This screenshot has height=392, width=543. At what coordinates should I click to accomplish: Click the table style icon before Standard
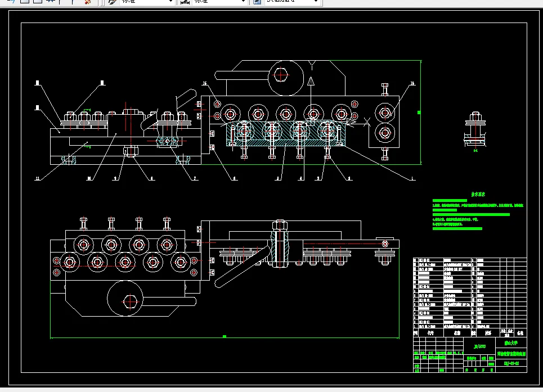point(257,2)
